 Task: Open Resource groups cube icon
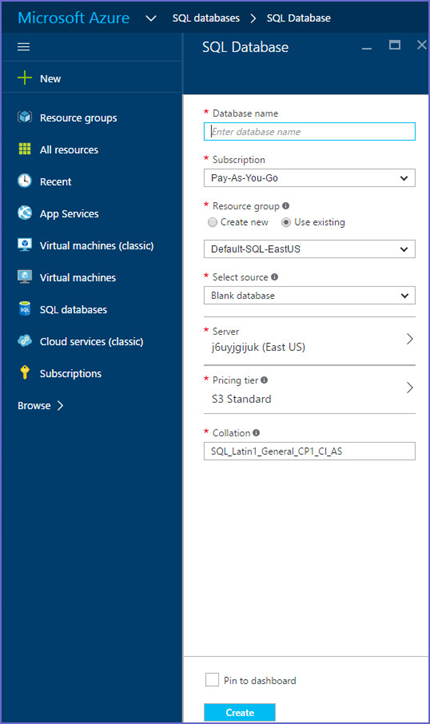(x=24, y=117)
